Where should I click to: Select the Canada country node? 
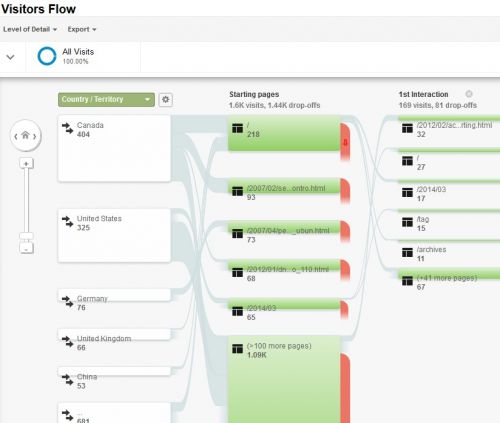point(114,149)
